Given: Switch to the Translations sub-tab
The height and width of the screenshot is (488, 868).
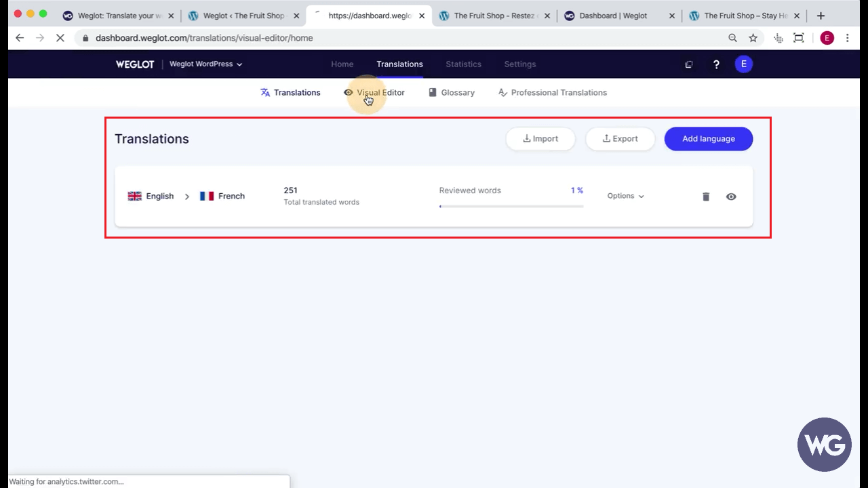Looking at the screenshot, I should point(290,93).
